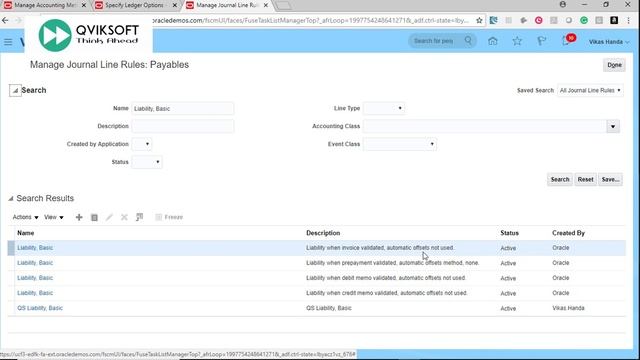640x360 pixels.
Task: Switch to Manage Accounting Methods browser tab
Action: point(44,5)
